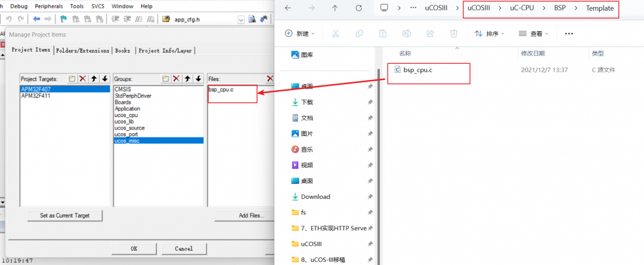Create new project target icon

72,78
